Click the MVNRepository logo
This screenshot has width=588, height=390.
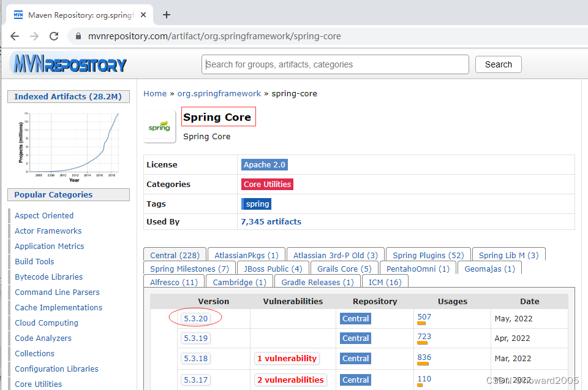[x=69, y=64]
